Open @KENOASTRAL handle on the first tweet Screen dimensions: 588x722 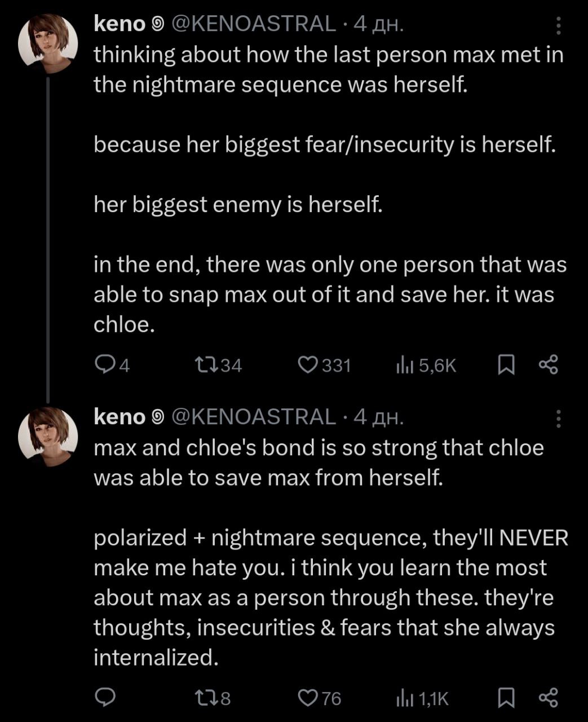(253, 24)
